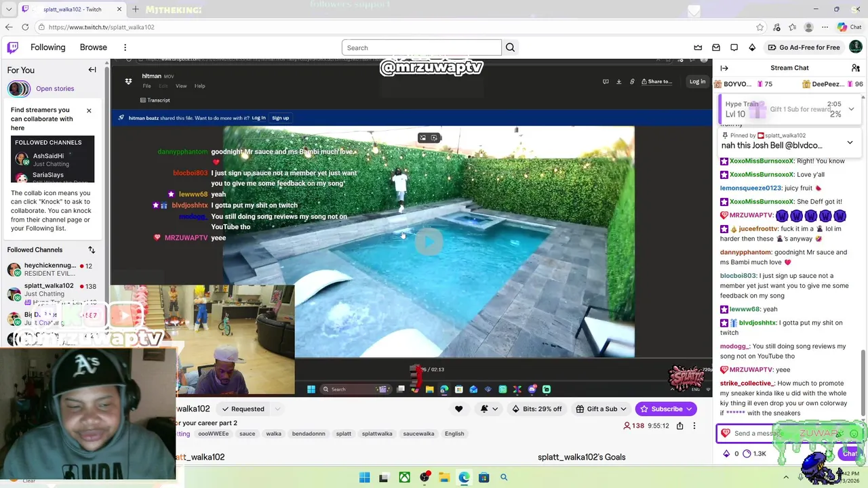Close the collaboration tip card
Image resolution: width=868 pixels, height=488 pixels.
89,110
